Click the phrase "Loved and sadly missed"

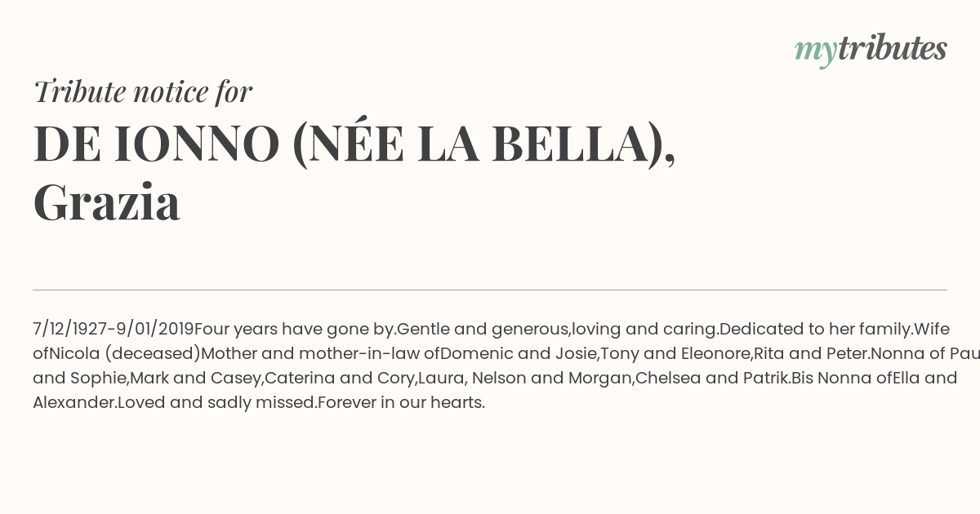click(216, 402)
